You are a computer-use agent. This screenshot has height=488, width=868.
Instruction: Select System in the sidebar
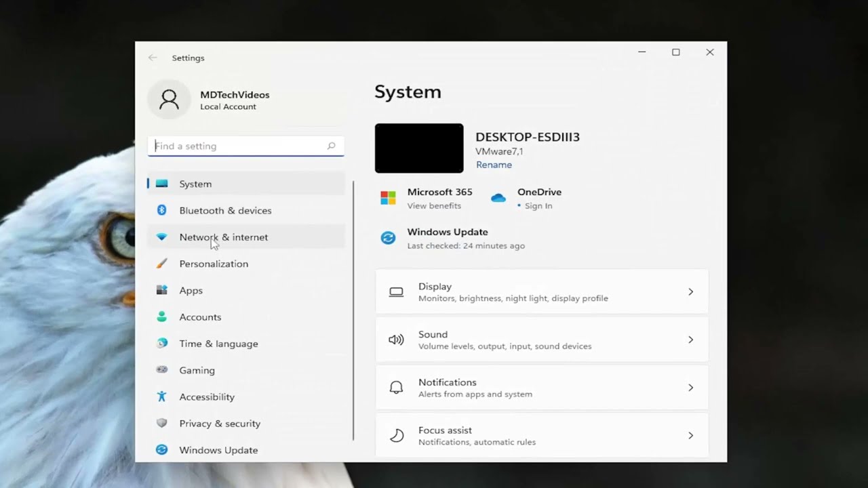point(246,184)
